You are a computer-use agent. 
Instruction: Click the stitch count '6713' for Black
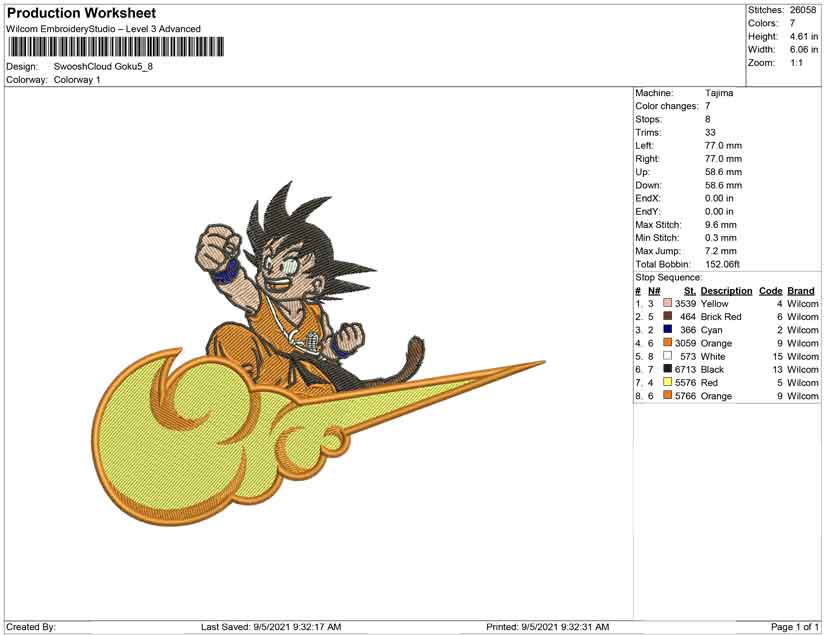pyautogui.click(x=686, y=369)
